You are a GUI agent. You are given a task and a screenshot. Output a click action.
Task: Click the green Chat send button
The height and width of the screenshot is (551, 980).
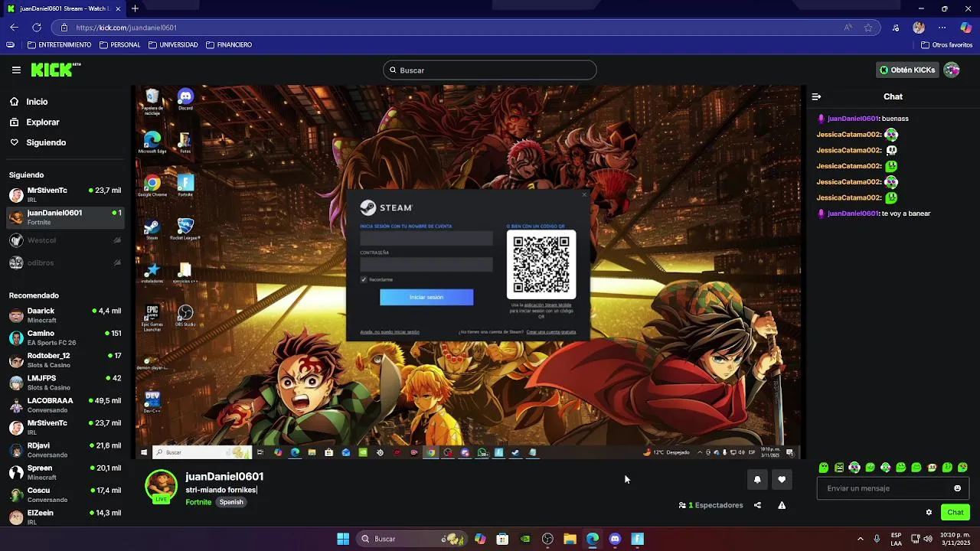(955, 512)
